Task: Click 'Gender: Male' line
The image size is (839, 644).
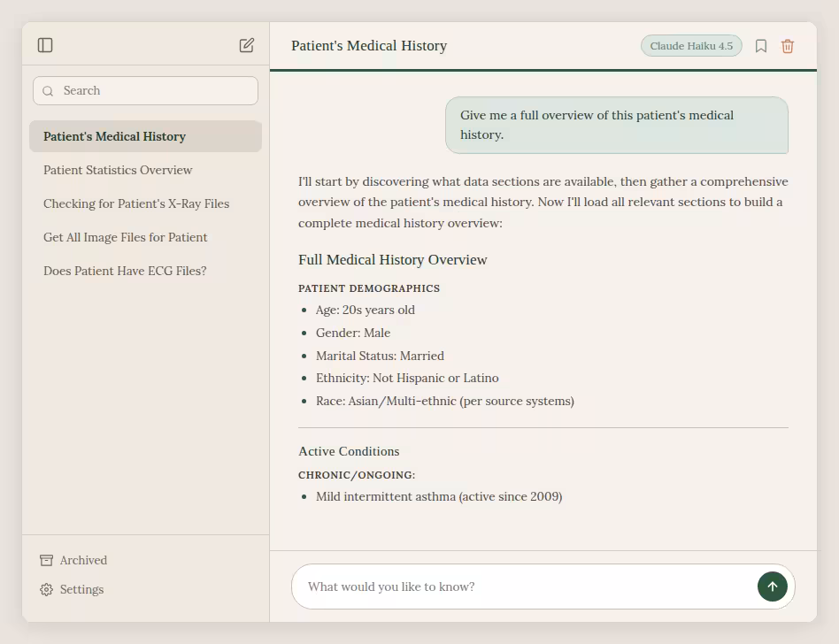Action: [353, 333]
